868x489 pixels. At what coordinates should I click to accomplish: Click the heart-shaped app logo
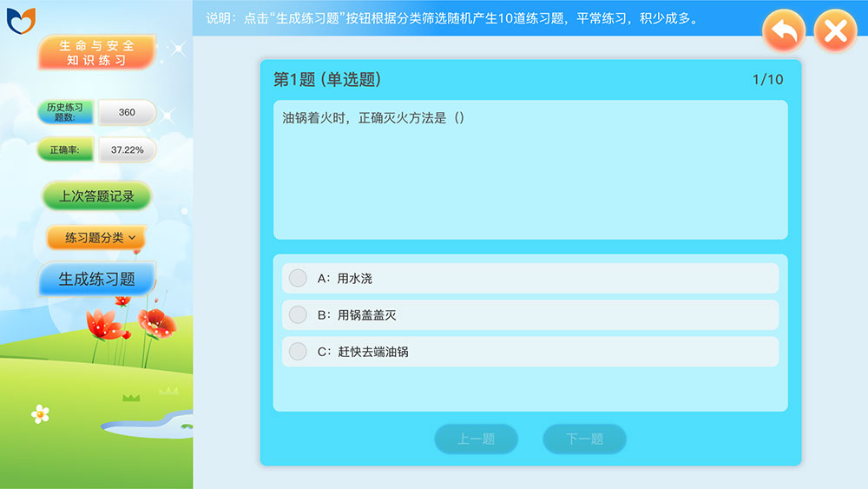click(x=21, y=21)
